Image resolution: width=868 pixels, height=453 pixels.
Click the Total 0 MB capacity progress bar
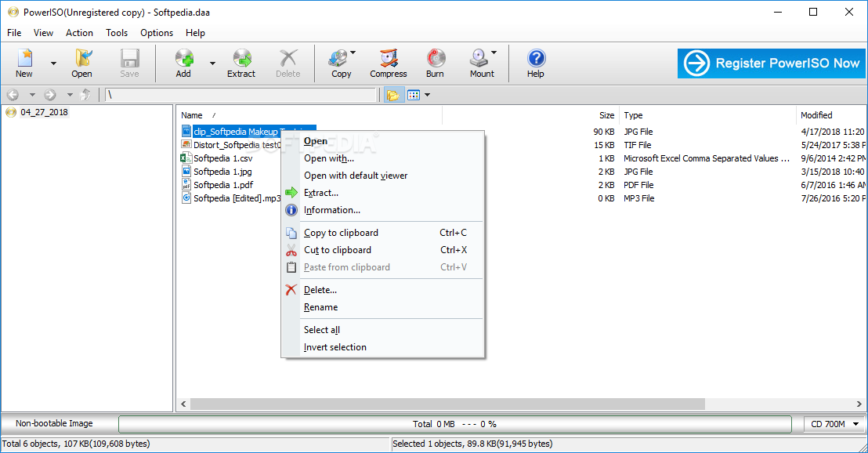[455, 424]
